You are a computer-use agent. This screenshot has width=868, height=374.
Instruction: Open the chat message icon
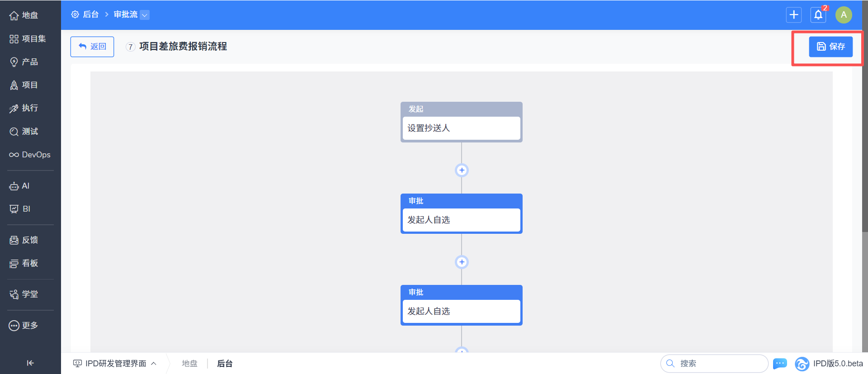[x=780, y=364]
